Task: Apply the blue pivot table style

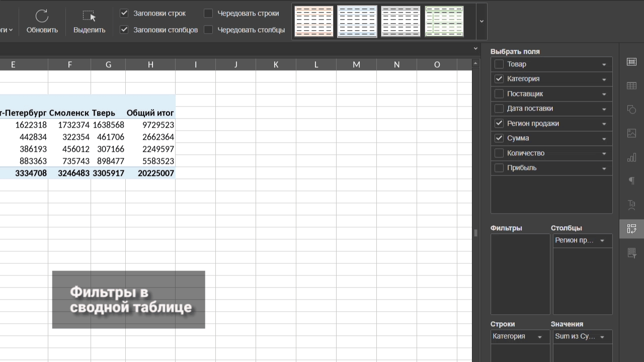Action: pyautogui.click(x=357, y=21)
